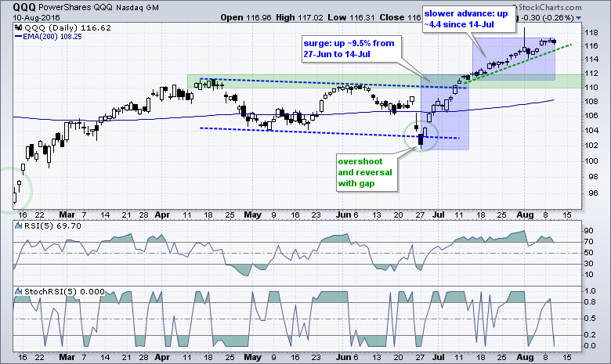Screen dimensions: 611x364
Task: Click the Apr label under the price panel
Action: click(162, 214)
